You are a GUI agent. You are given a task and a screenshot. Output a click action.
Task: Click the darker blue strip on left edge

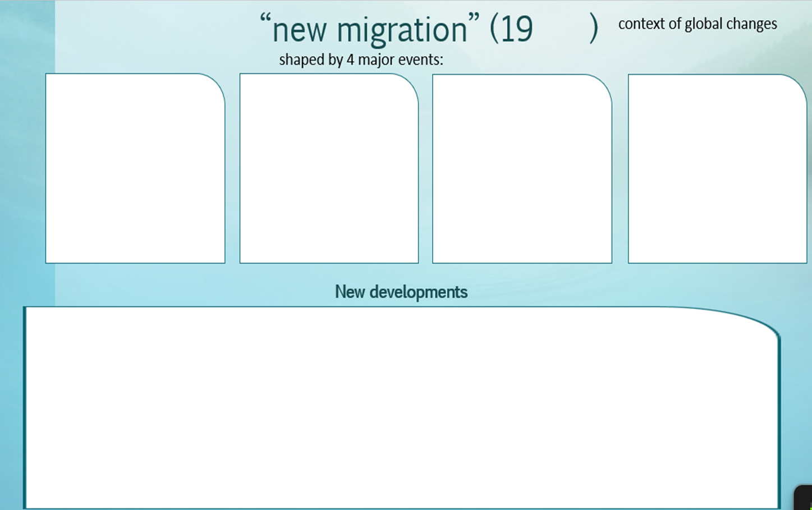coord(27,168)
